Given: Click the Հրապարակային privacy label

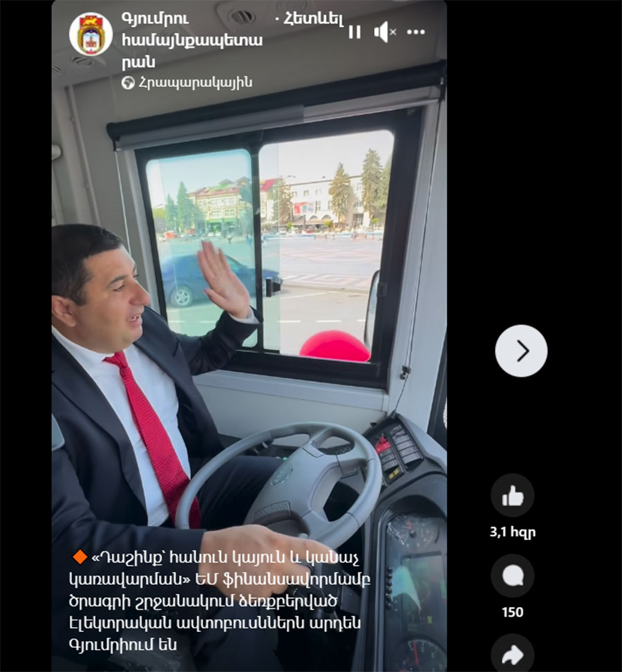Looking at the screenshot, I should click(196, 82).
